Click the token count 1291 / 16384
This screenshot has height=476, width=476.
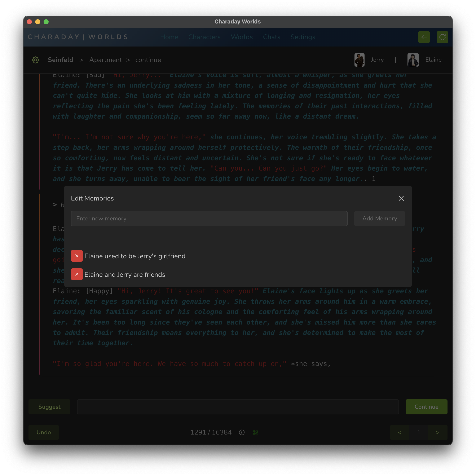(x=211, y=432)
